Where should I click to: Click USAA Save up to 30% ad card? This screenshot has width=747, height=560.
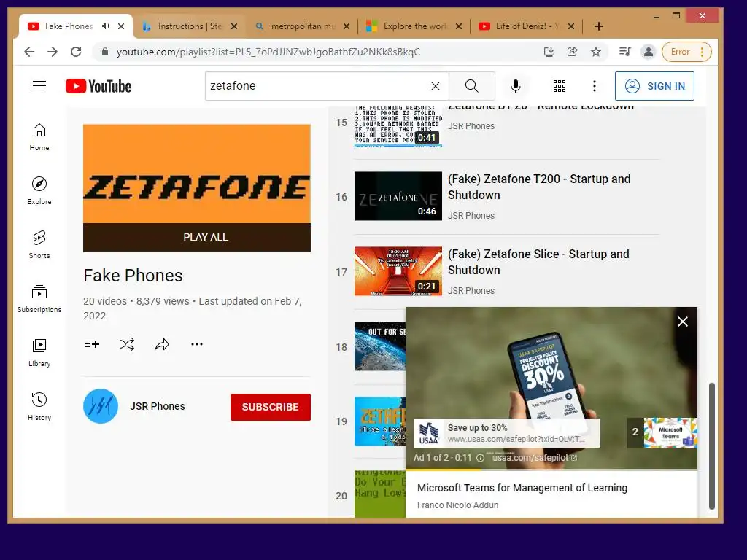coord(507,433)
